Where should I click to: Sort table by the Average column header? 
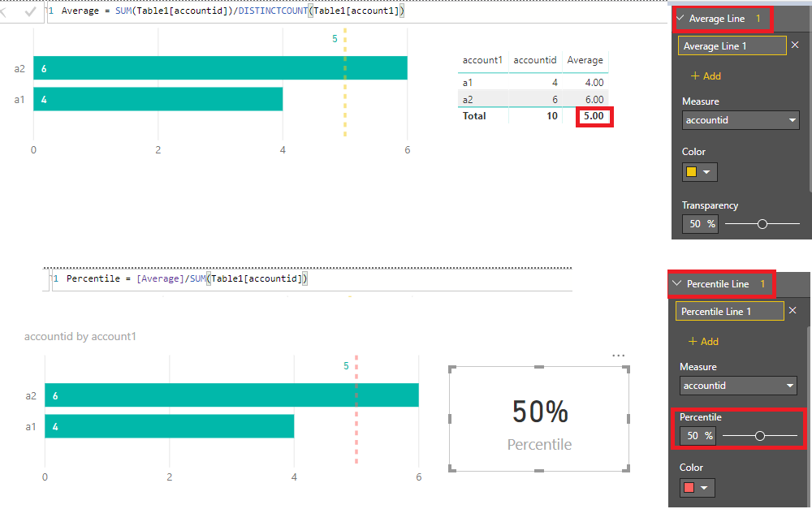(x=585, y=60)
